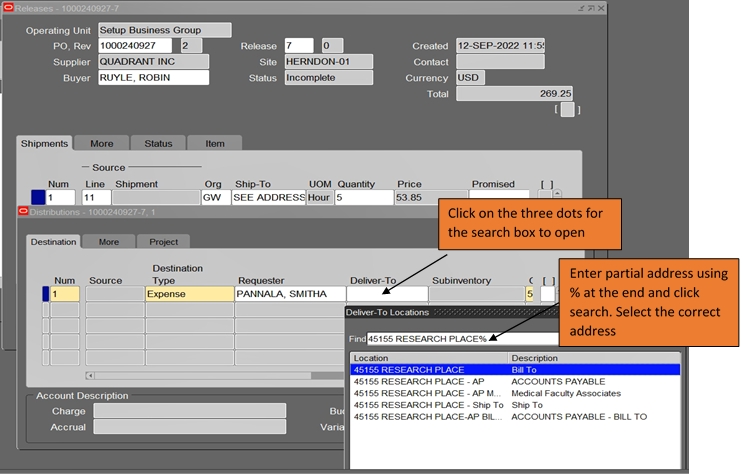Screen dimensions: 742x476
Task: Select the highlighted 45155 RESEARCH PLACE Bill To row
Action: click(x=428, y=369)
